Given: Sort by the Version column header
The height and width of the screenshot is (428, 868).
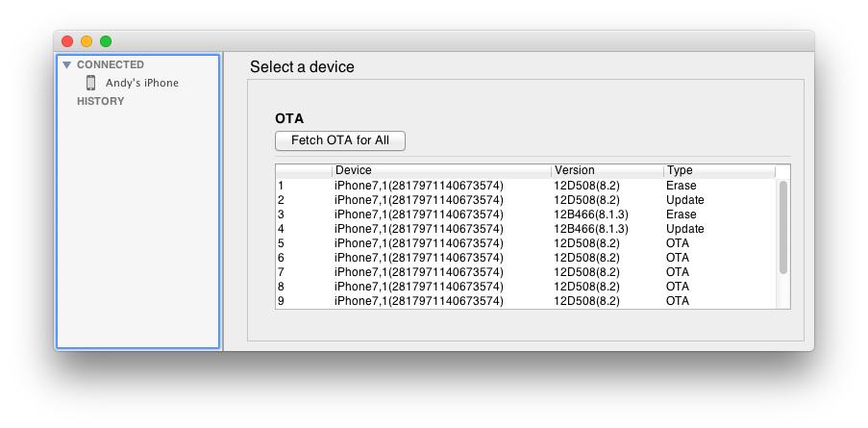Looking at the screenshot, I should [x=607, y=170].
